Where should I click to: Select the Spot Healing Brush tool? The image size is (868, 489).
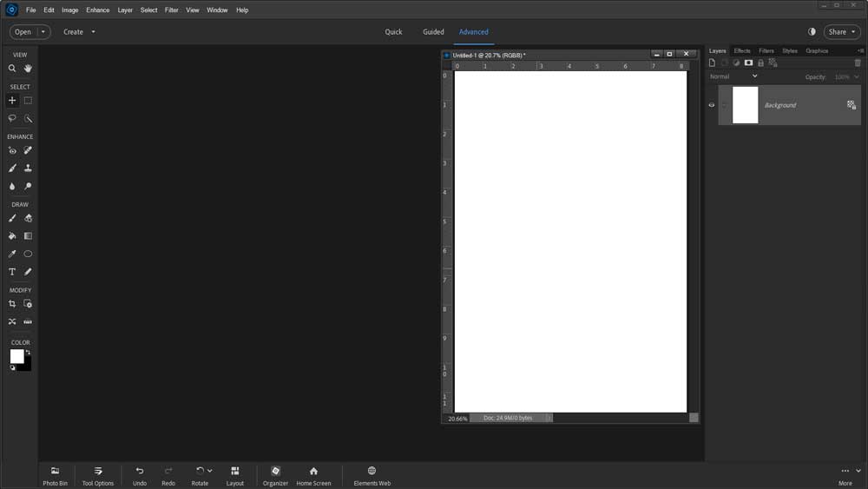(28, 150)
